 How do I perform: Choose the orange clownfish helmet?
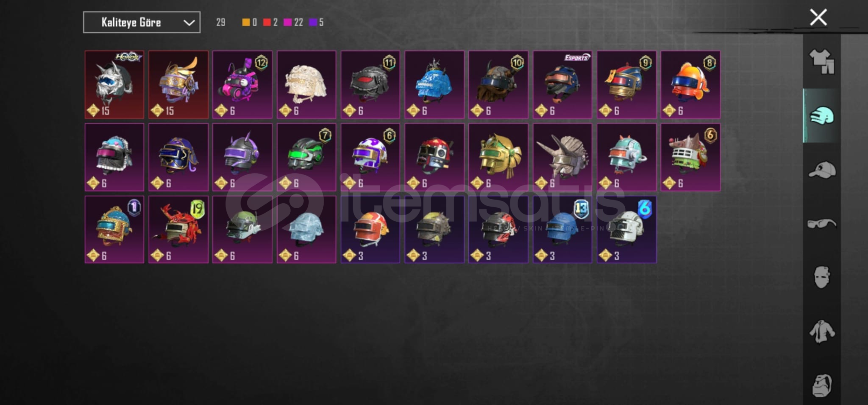[x=690, y=85]
